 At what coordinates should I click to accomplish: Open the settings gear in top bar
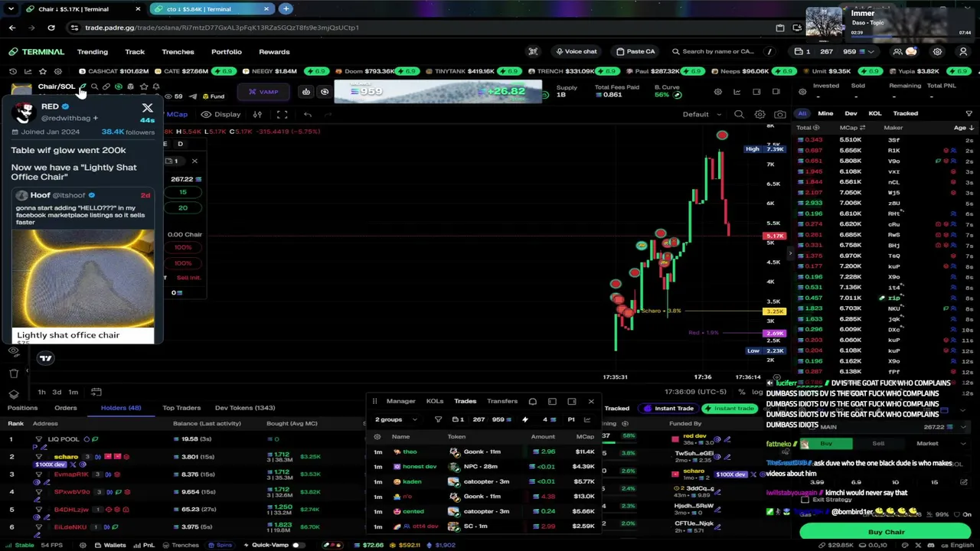[937, 52]
